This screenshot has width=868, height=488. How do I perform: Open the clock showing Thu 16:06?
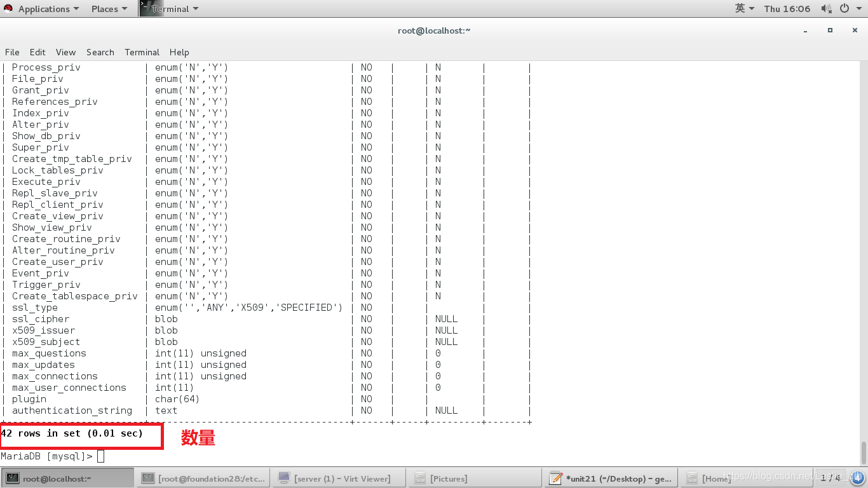[x=787, y=9]
